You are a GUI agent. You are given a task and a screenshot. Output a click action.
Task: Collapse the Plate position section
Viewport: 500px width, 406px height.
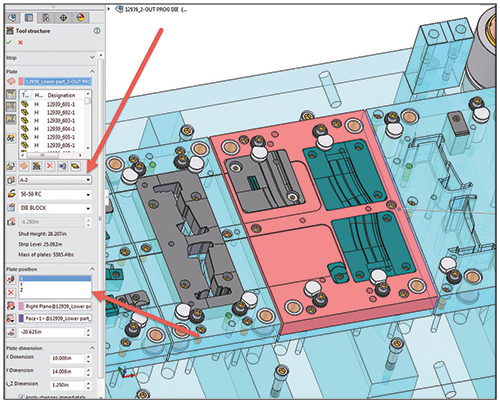(x=92, y=269)
